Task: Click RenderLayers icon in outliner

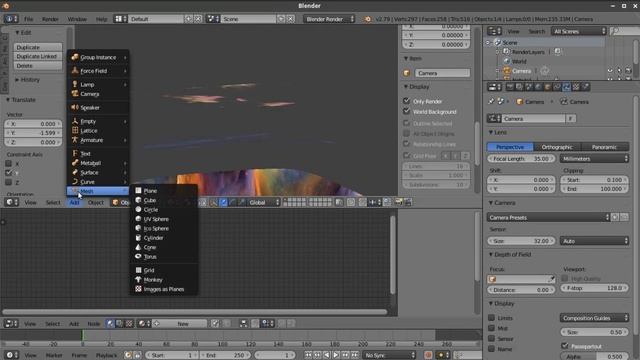Action: tap(507, 52)
